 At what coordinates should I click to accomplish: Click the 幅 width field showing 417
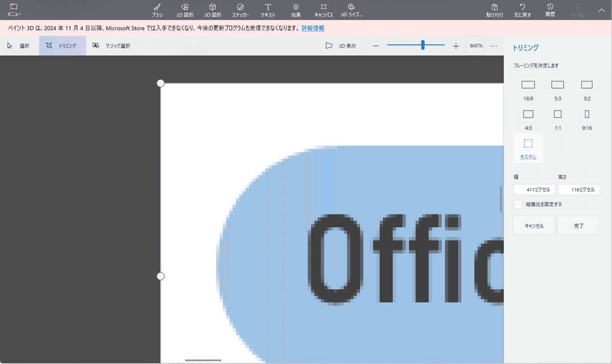(x=534, y=190)
